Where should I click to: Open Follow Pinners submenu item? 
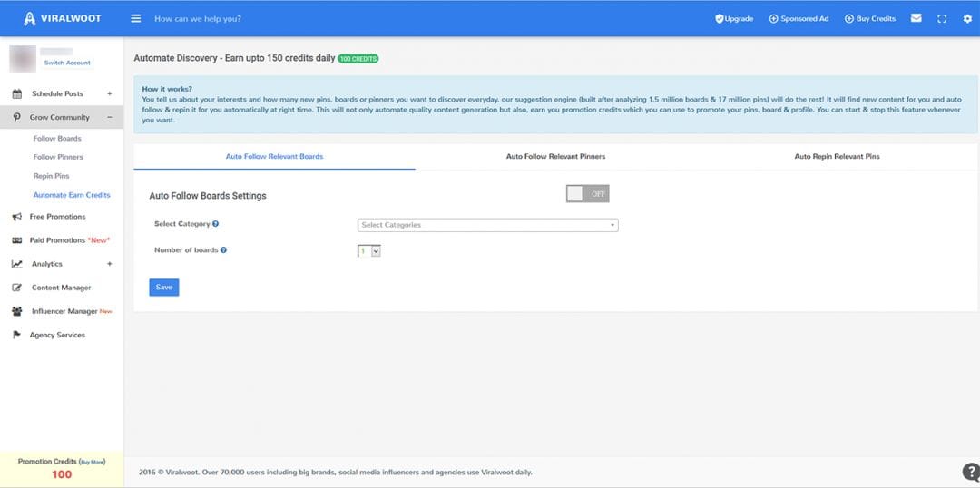click(x=58, y=158)
